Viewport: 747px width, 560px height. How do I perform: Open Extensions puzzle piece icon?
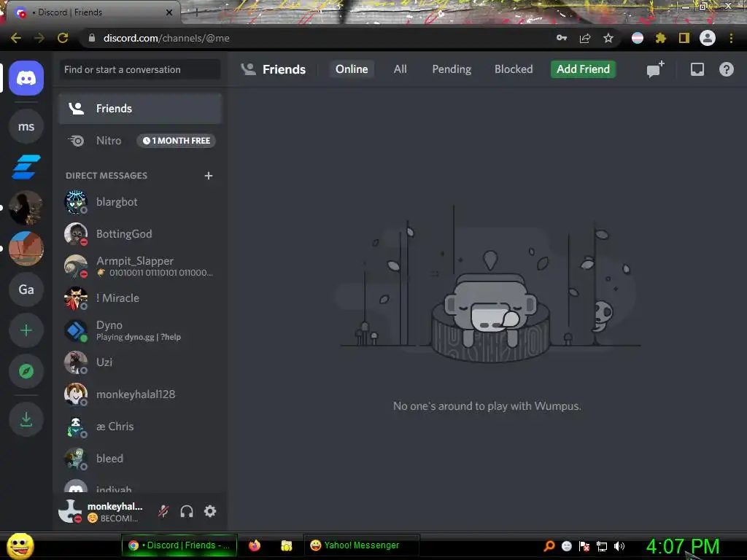coord(661,38)
